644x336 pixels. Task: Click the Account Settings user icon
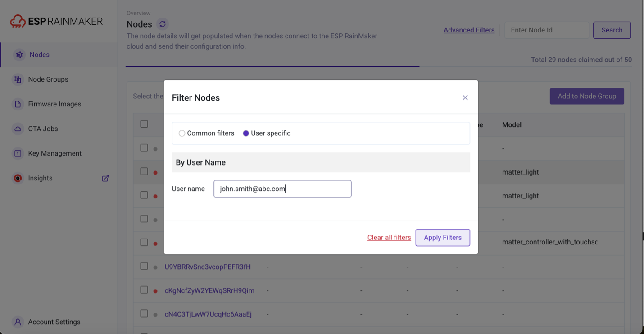(x=18, y=322)
